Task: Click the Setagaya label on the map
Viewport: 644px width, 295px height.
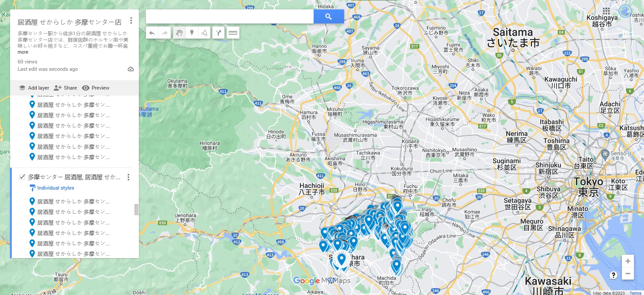Action: (x=518, y=204)
